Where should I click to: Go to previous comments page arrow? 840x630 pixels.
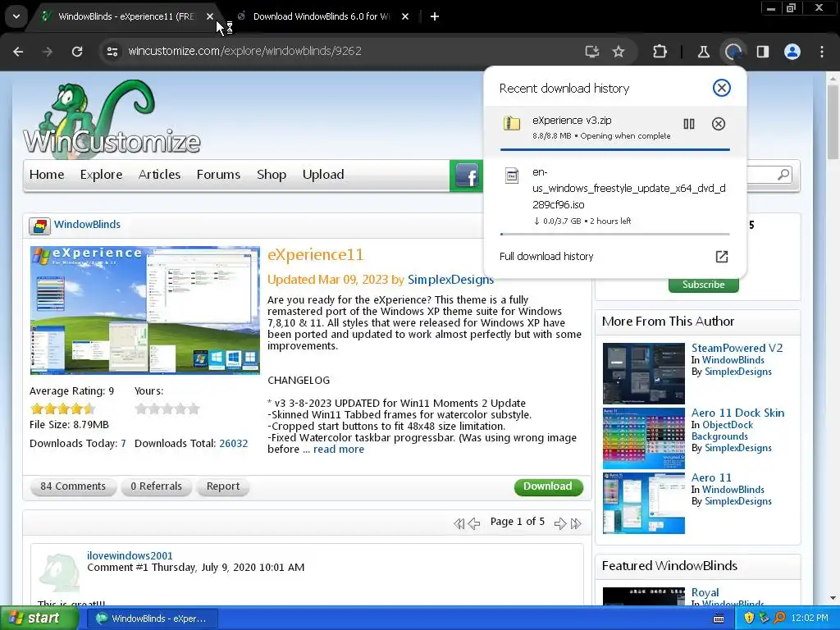click(x=474, y=523)
